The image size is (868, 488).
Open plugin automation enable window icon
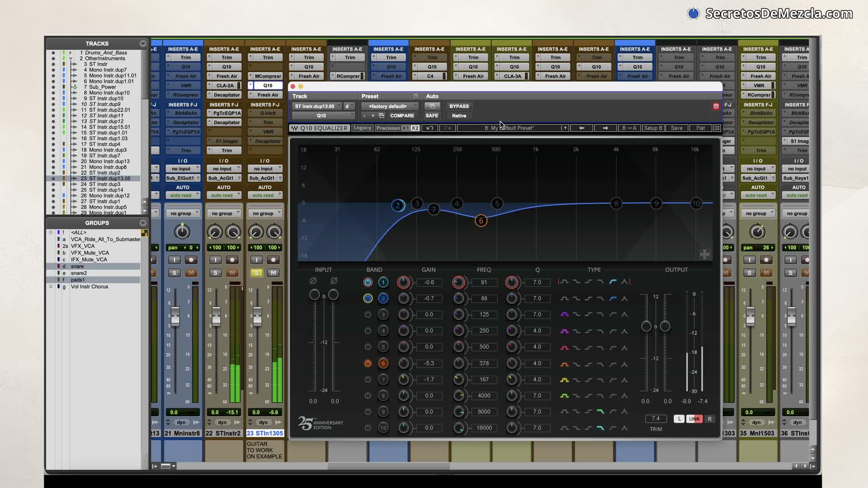click(x=432, y=106)
